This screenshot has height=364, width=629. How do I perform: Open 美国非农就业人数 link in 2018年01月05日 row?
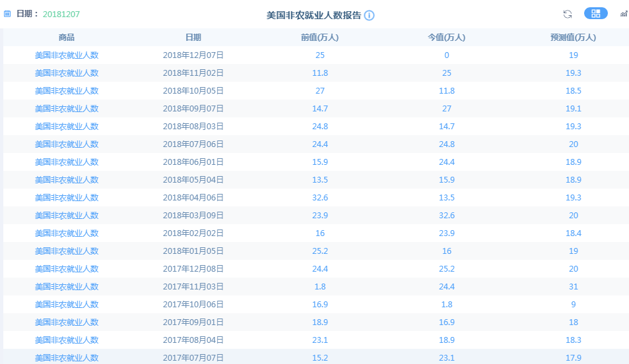pos(67,251)
